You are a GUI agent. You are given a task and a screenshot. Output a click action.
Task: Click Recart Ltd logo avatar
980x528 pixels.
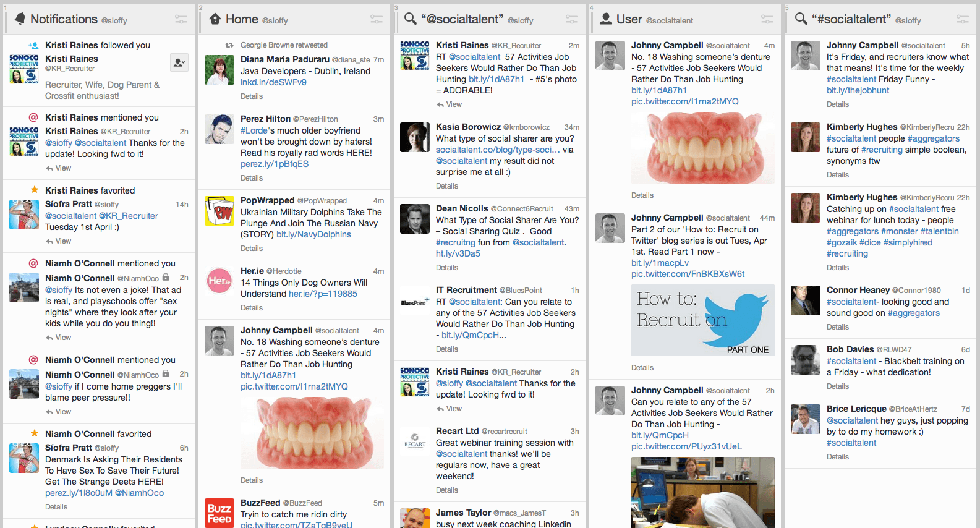click(415, 441)
